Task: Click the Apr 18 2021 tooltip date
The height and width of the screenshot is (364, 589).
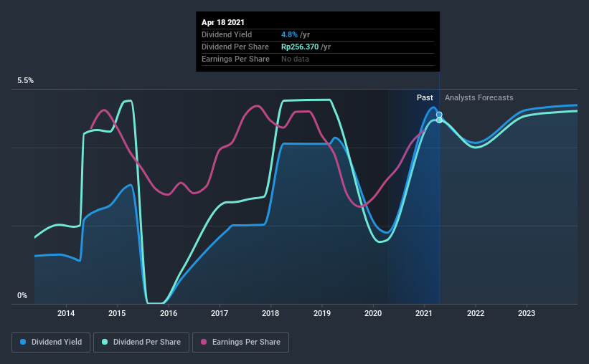Action: pyautogui.click(x=222, y=22)
